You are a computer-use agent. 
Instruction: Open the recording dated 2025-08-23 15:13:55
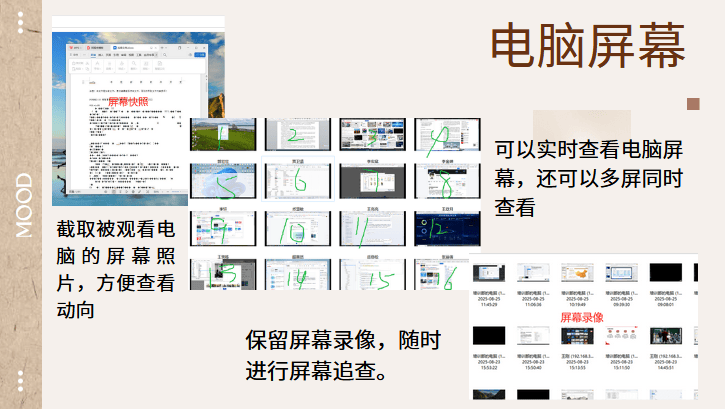tap(576, 335)
